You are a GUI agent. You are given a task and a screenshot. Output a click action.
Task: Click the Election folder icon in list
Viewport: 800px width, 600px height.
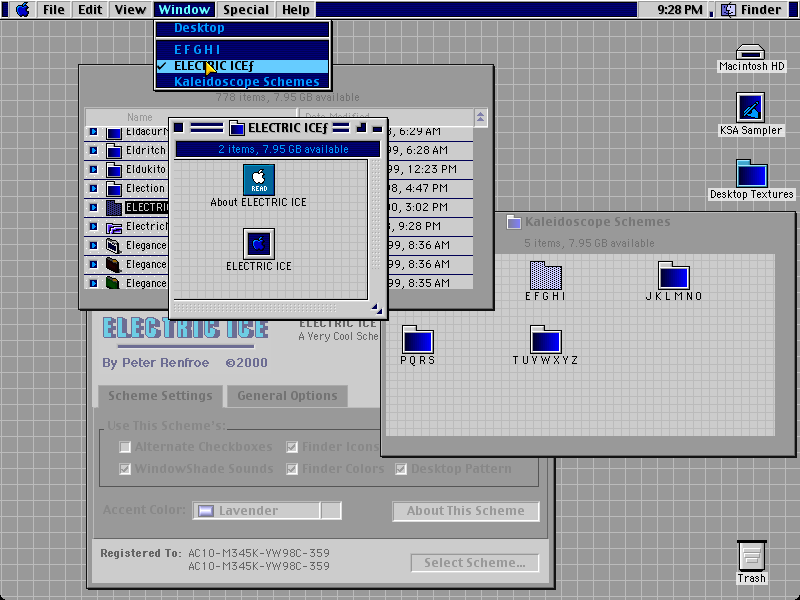pos(114,188)
